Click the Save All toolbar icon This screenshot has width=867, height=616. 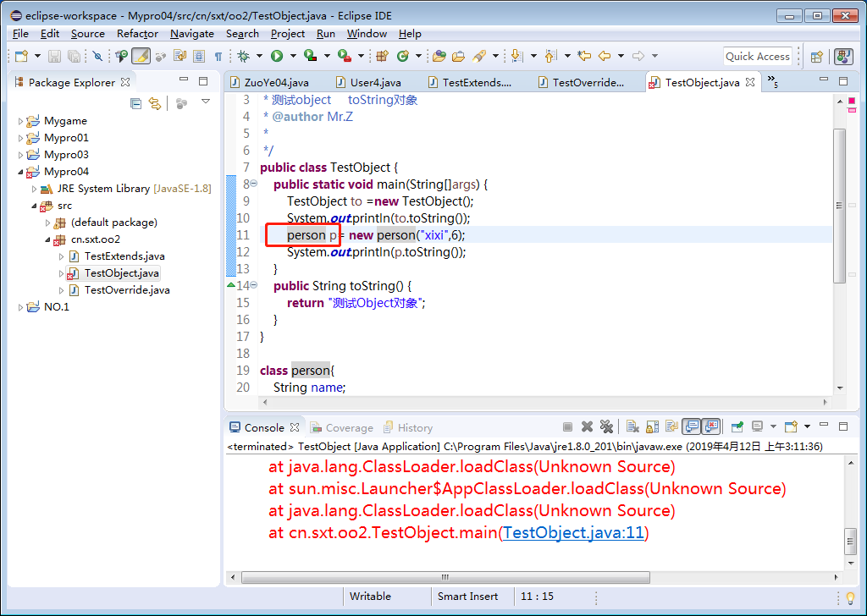tap(74, 56)
